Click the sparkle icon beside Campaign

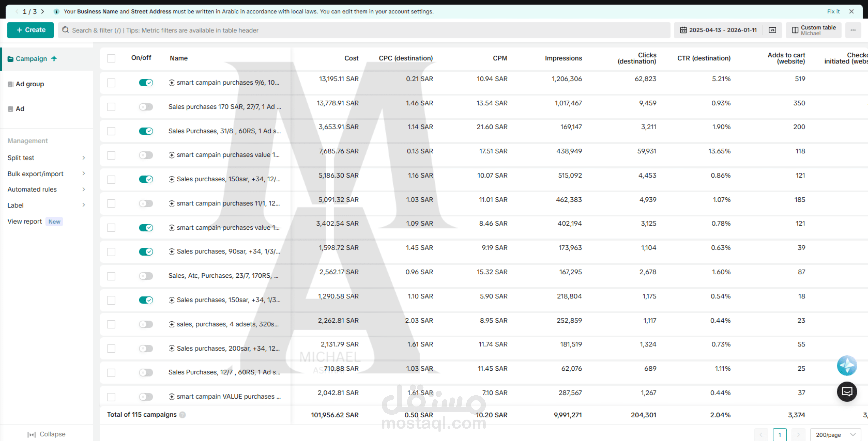pos(54,59)
